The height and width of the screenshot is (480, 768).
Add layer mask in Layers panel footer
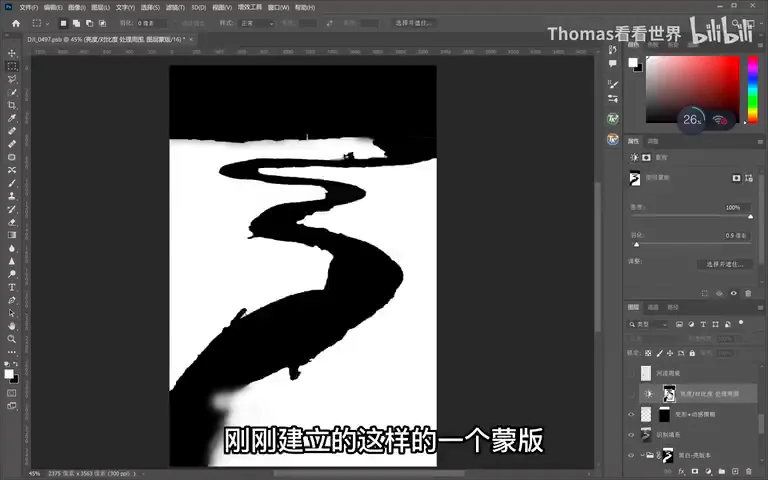[x=695, y=471]
